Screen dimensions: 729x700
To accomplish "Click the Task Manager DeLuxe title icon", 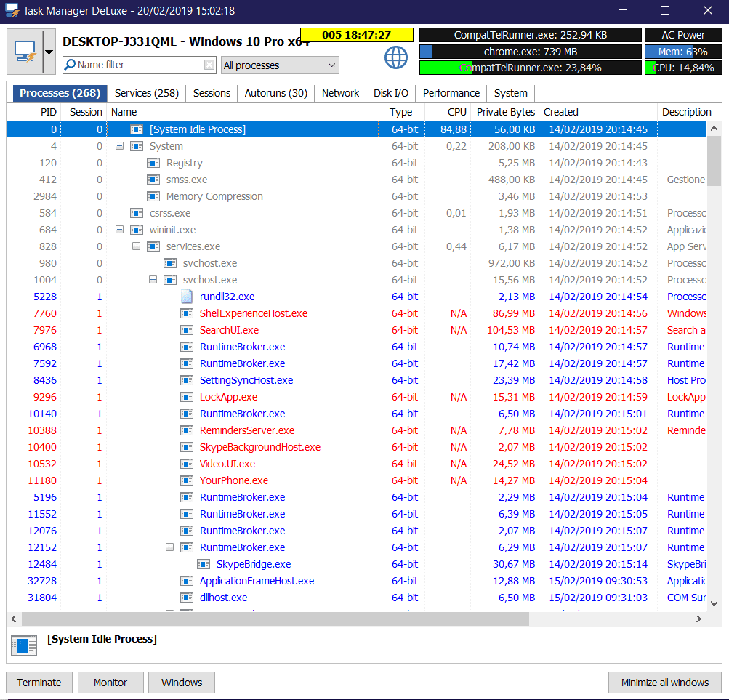I will tap(12, 11).
